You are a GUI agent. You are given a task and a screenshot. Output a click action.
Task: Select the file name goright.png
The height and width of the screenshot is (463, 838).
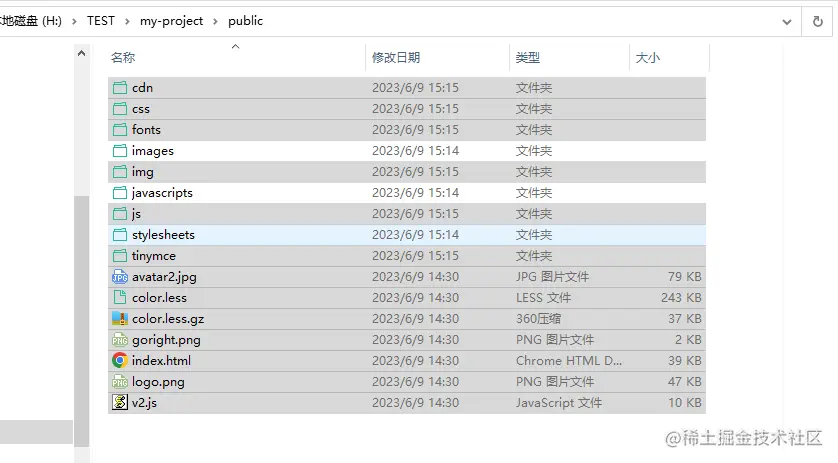(x=166, y=340)
